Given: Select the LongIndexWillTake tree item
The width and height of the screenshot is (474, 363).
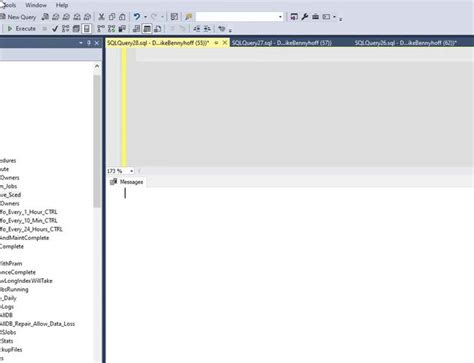Looking at the screenshot, I should pyautogui.click(x=26, y=281).
